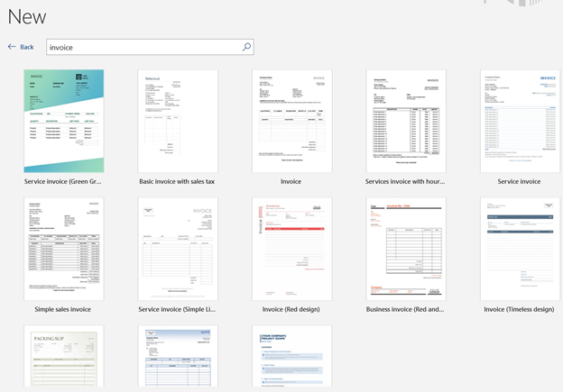Select Invoice (Red design) thumbnail
563x392 pixels.
click(292, 249)
